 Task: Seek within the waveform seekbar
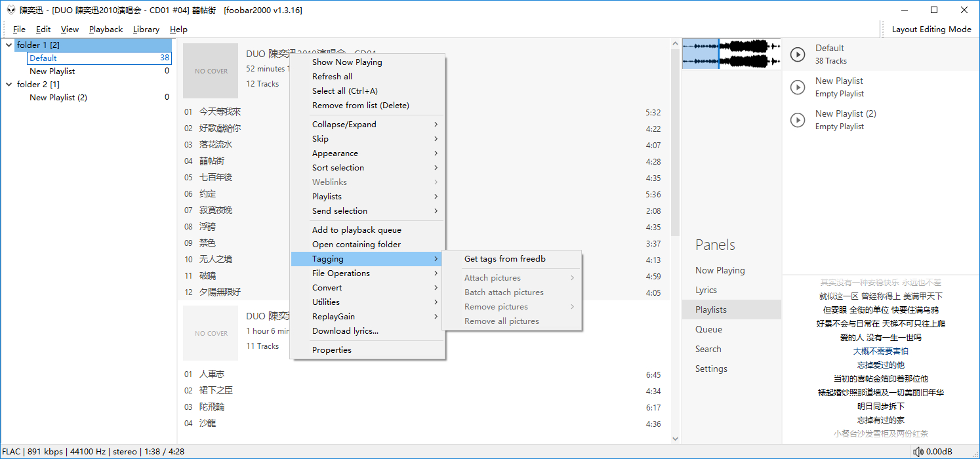(x=748, y=54)
